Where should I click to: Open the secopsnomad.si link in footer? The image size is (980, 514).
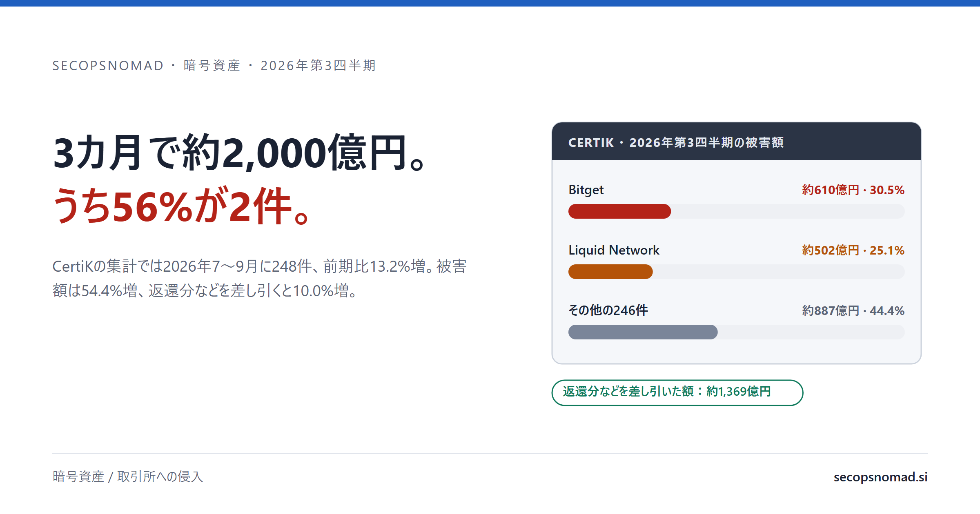click(880, 476)
